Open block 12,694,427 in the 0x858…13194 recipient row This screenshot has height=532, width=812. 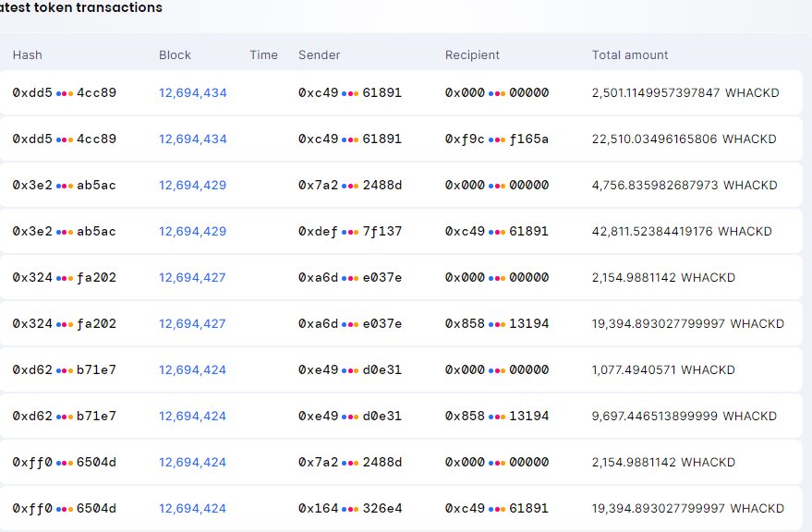point(192,324)
